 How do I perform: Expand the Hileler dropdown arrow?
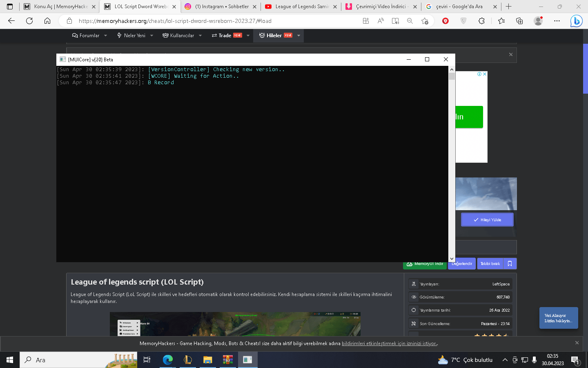pyautogui.click(x=299, y=36)
